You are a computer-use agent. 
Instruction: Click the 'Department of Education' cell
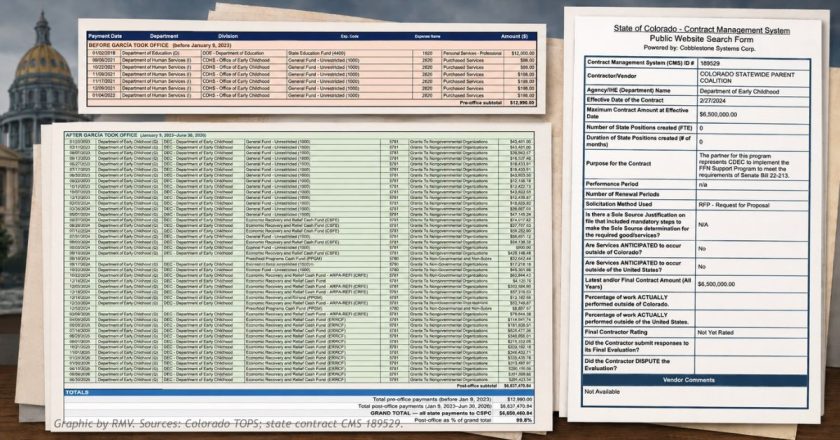pyautogui.click(x=151, y=53)
